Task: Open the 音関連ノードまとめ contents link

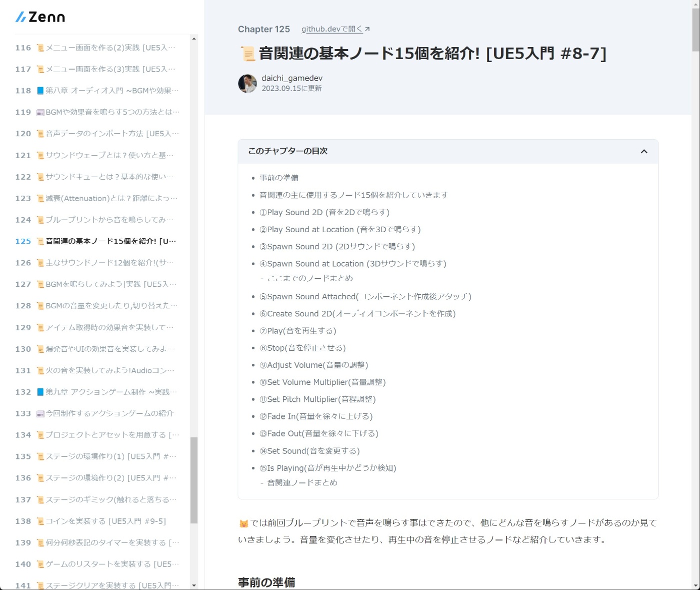Action: (301, 482)
